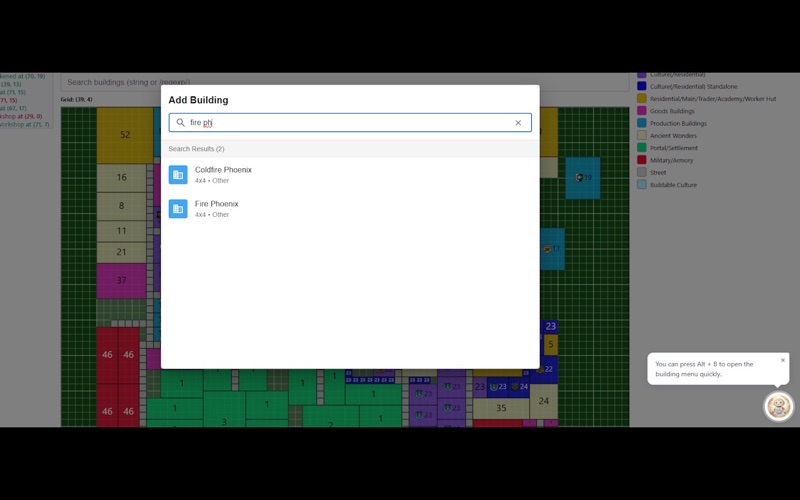Click the Military/Armory legend swatch
Screen dimensions: 800x500
click(x=642, y=160)
